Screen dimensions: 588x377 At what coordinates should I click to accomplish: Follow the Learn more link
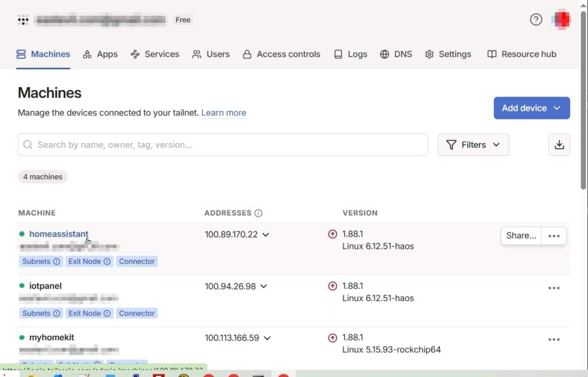223,113
